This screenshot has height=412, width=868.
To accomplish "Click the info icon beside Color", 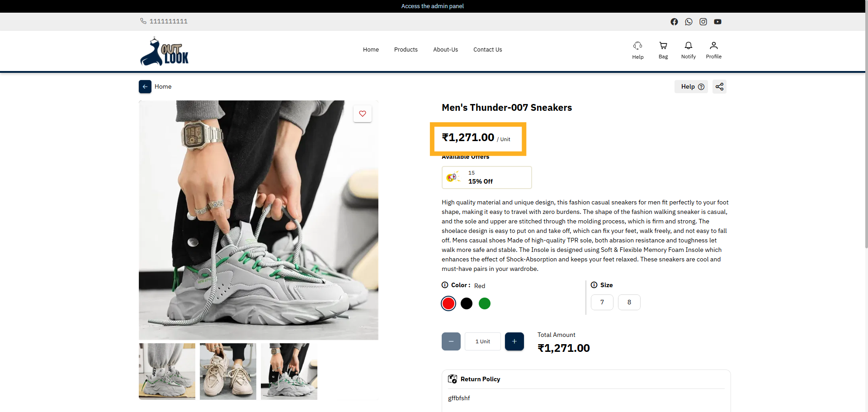I will pyautogui.click(x=444, y=285).
